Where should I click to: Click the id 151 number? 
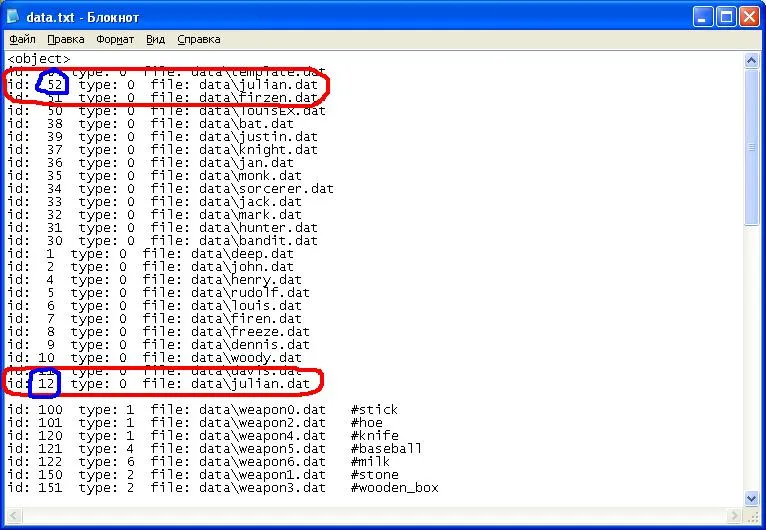pos(50,488)
